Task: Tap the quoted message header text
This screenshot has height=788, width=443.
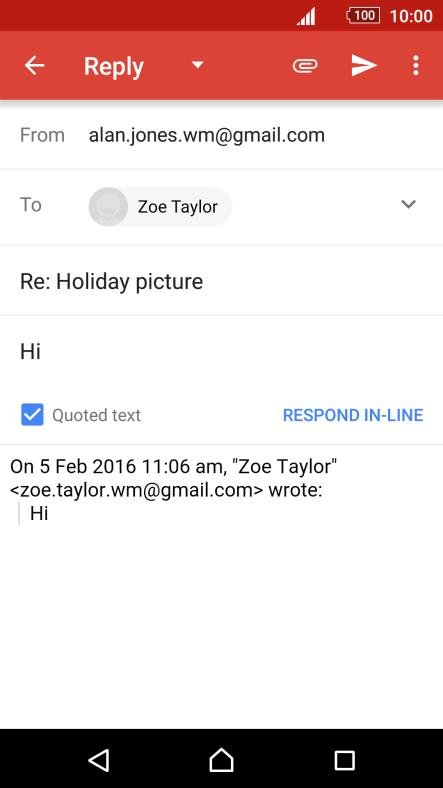Action: tap(173, 478)
